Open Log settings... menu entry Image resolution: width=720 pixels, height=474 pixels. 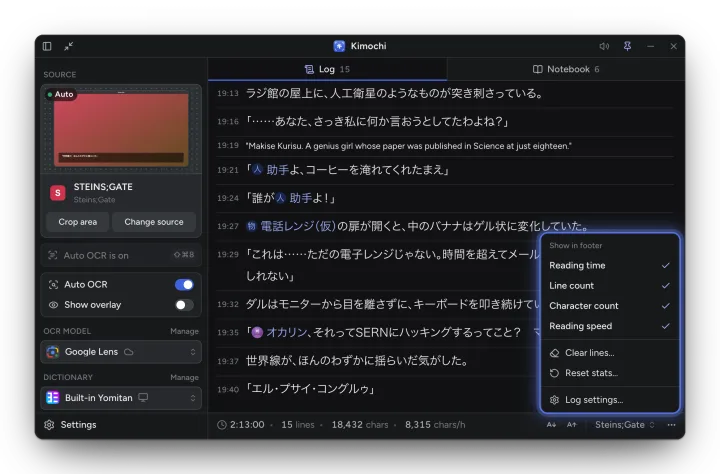point(609,400)
